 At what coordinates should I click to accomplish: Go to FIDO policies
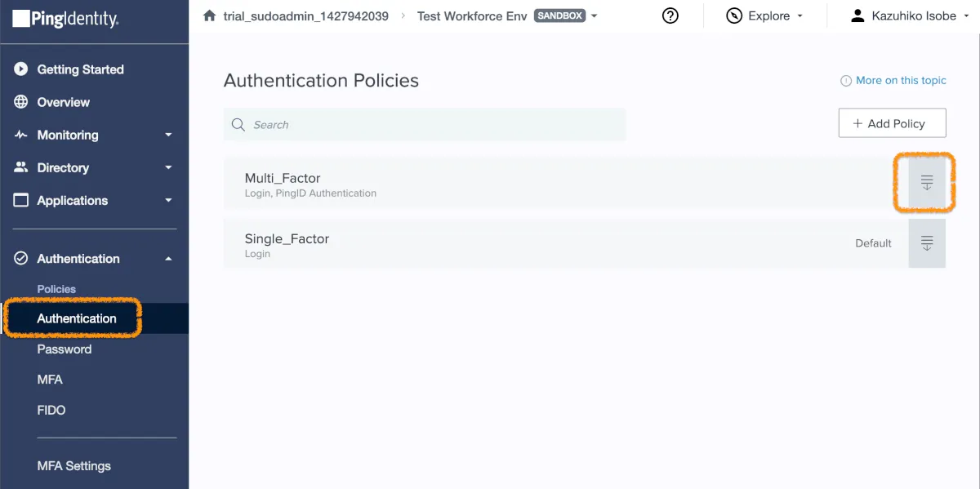point(51,410)
